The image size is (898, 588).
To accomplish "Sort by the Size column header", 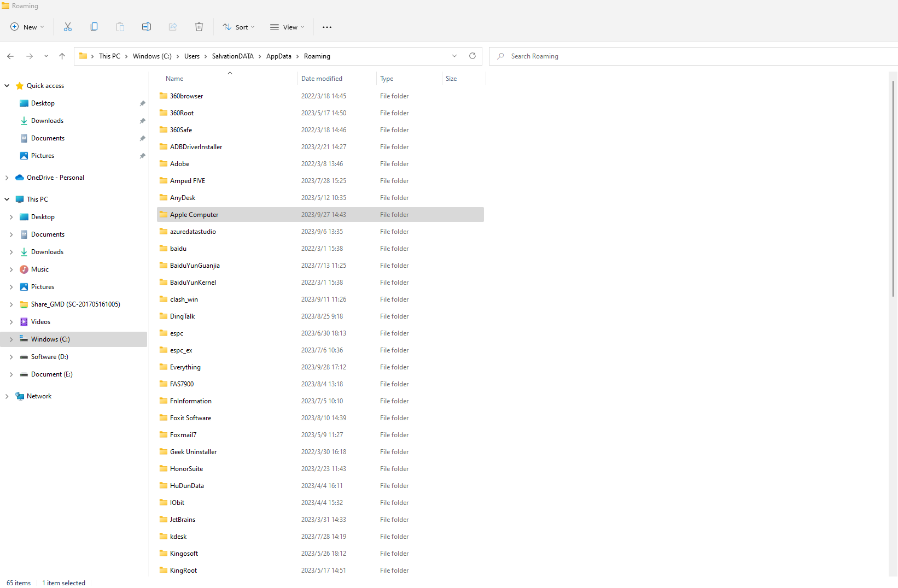I will 464,79.
